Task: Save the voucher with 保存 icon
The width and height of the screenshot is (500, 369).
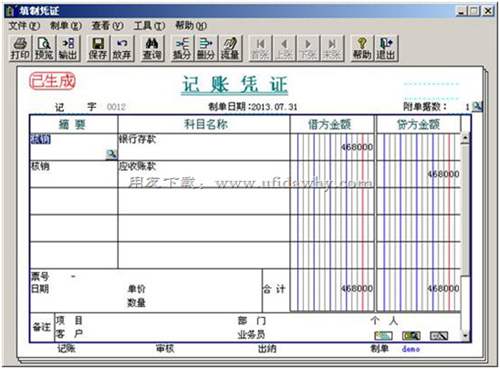Action: click(x=98, y=49)
